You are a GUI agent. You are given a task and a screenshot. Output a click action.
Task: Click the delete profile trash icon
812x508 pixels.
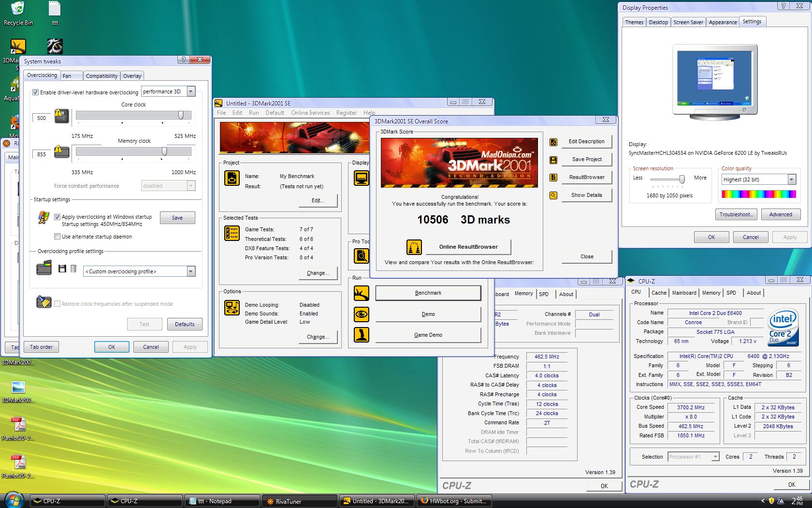pyautogui.click(x=73, y=269)
